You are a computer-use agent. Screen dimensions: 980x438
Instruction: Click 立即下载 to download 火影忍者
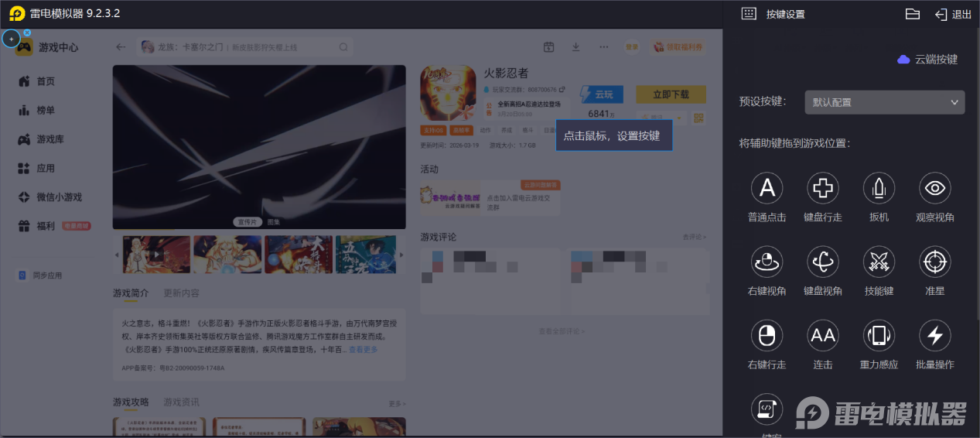pos(671,94)
